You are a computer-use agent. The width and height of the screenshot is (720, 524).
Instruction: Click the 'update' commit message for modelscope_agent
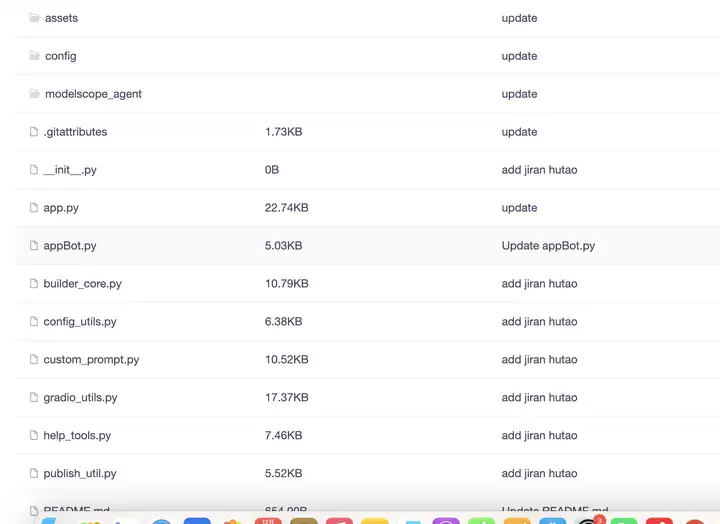point(519,94)
